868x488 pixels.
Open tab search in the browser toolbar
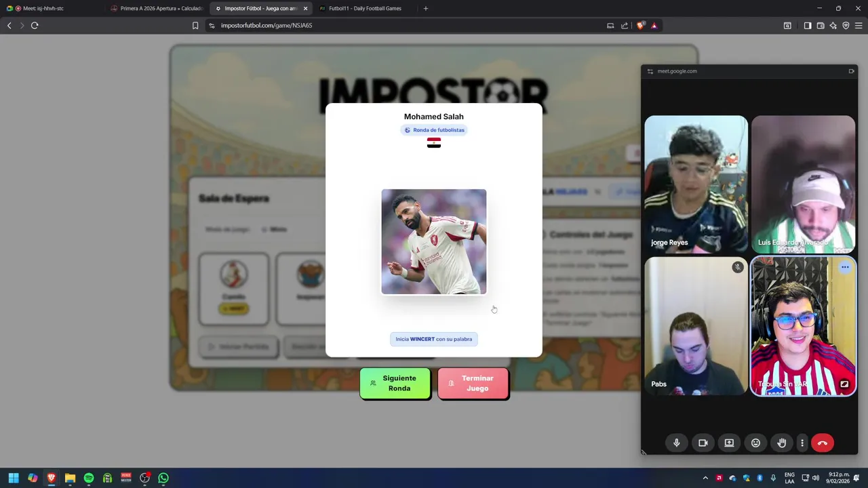(787, 25)
